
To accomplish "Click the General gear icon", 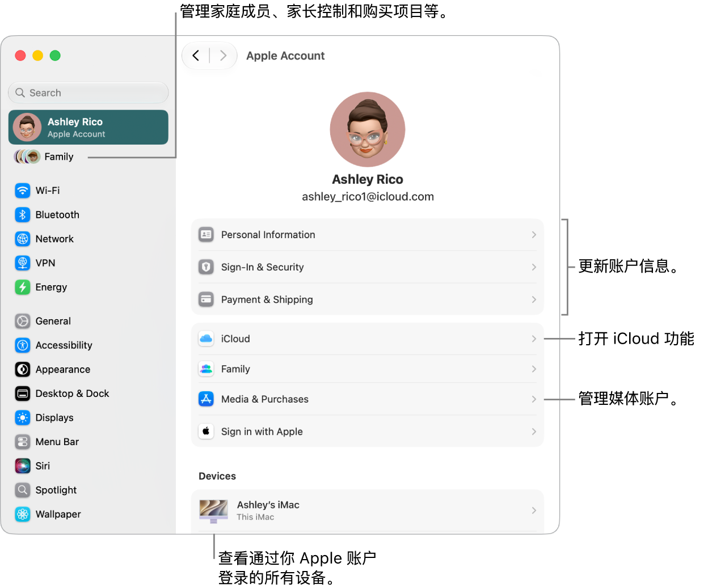I will [x=23, y=321].
